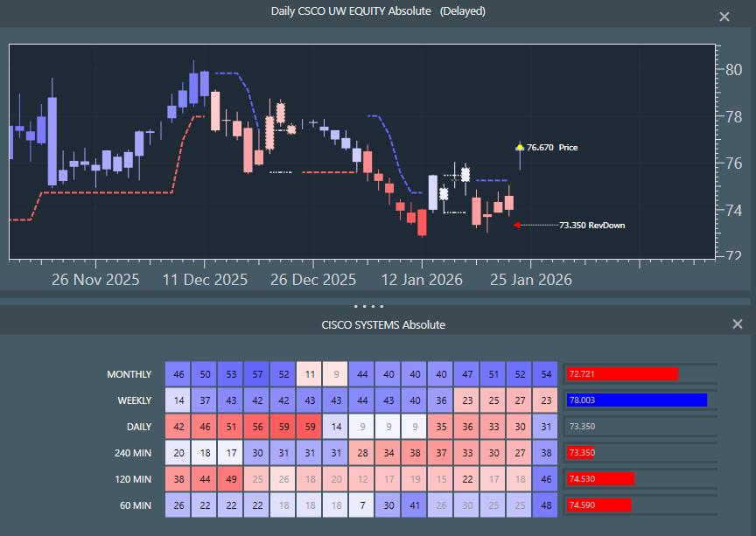Click 60 MIN heatmap cell showing 48
Viewport: 756px width, 536px height.
click(546, 505)
